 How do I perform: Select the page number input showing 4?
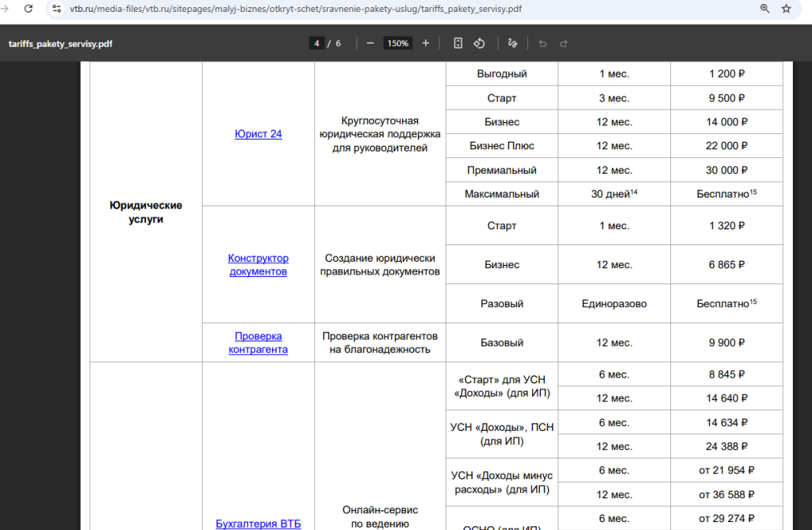coord(316,43)
